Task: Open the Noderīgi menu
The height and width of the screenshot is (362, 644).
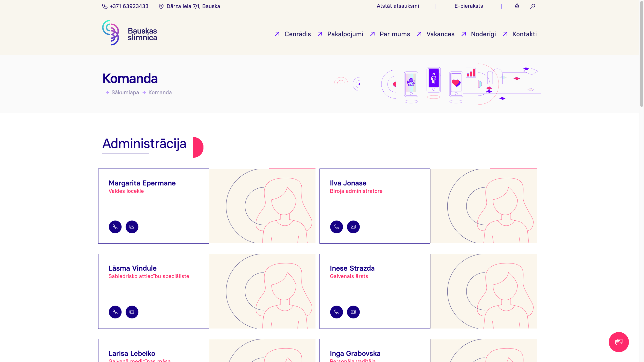Action: tap(483, 34)
